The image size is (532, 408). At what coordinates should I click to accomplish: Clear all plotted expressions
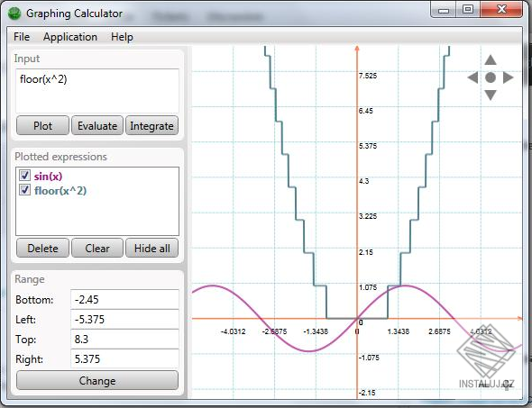[97, 248]
